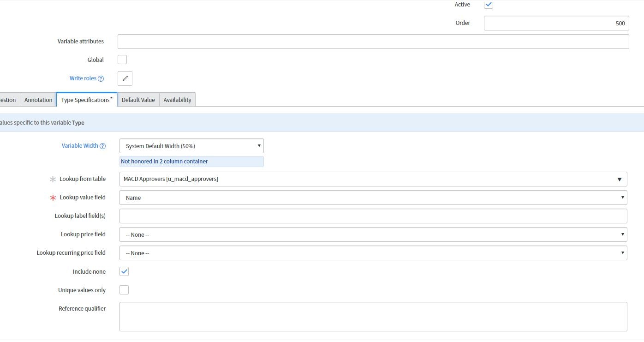
Task: Focus the Variable attributes text field
Action: (373, 42)
